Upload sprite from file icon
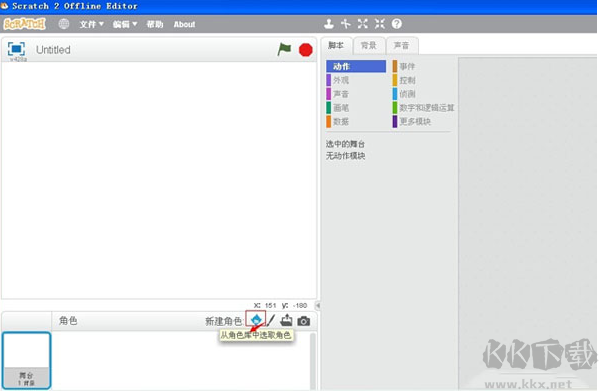Screen dimensions: 599x391 click(x=287, y=320)
